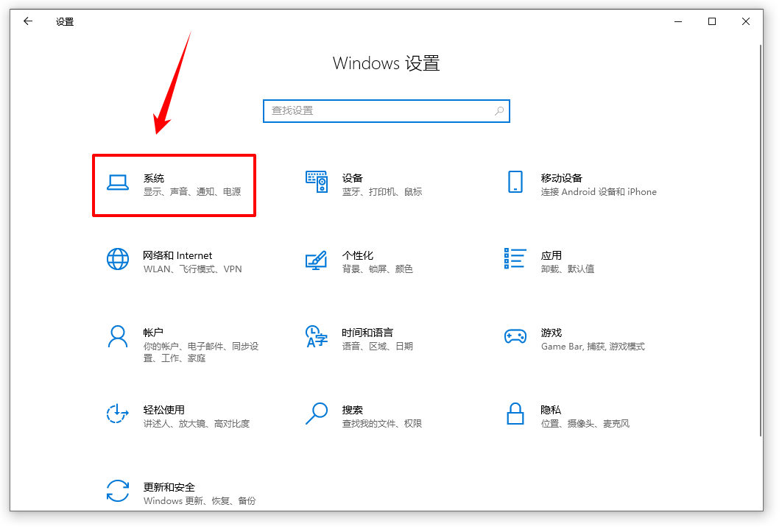This screenshot has width=782, height=532.
Task: Open the 网络和 Internet globe icon
Action: pos(118,259)
